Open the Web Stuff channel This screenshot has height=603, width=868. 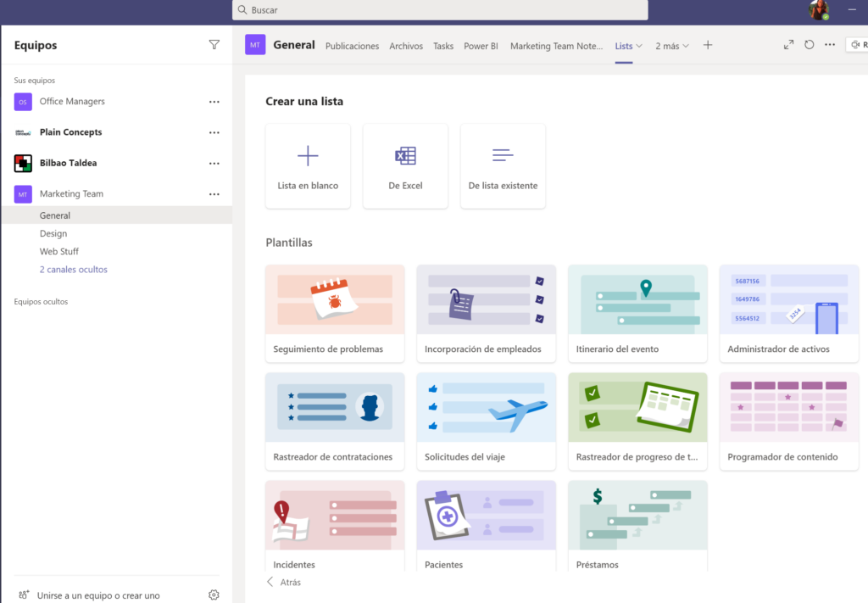[x=59, y=251]
